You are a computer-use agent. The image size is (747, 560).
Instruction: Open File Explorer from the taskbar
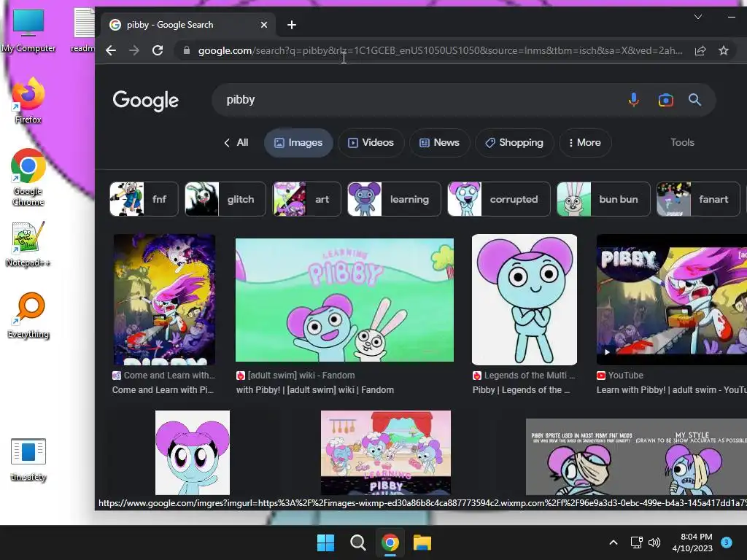[x=422, y=542]
